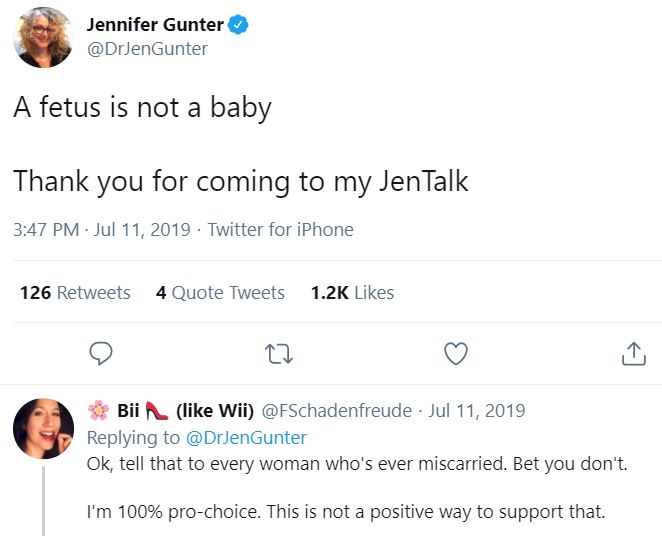Open the share upload icon

click(634, 353)
